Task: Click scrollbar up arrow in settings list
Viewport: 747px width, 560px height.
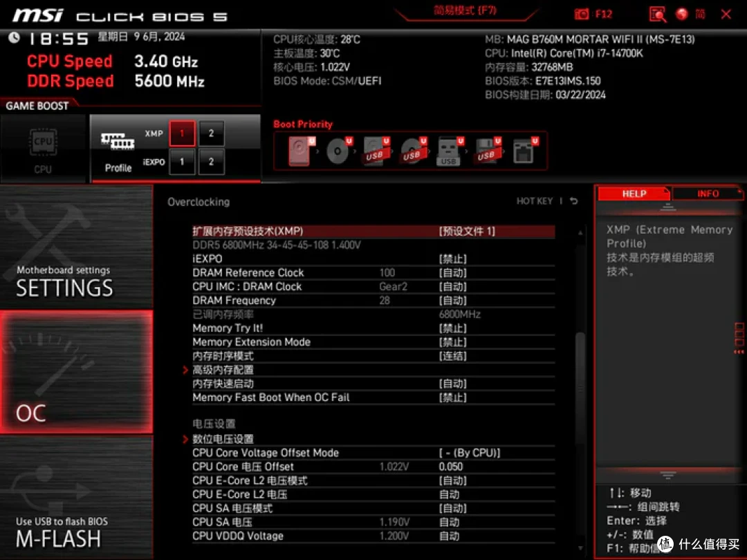Action: [580, 233]
